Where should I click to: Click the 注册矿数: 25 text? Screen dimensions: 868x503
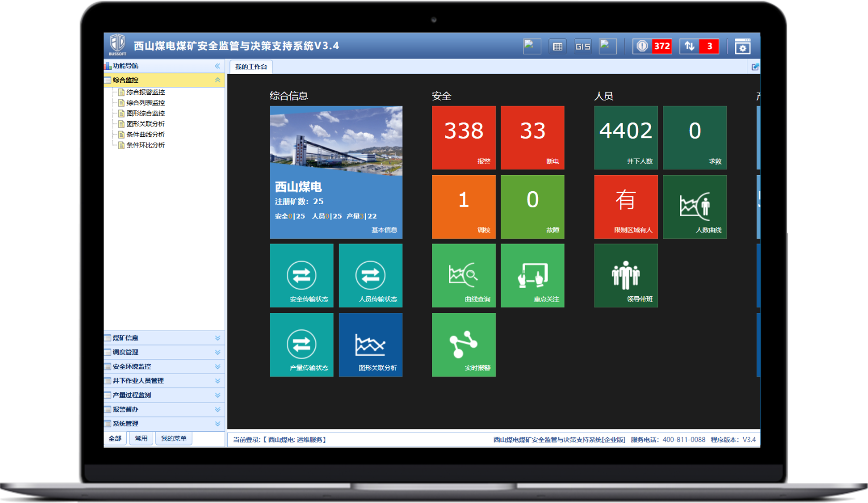[299, 202]
